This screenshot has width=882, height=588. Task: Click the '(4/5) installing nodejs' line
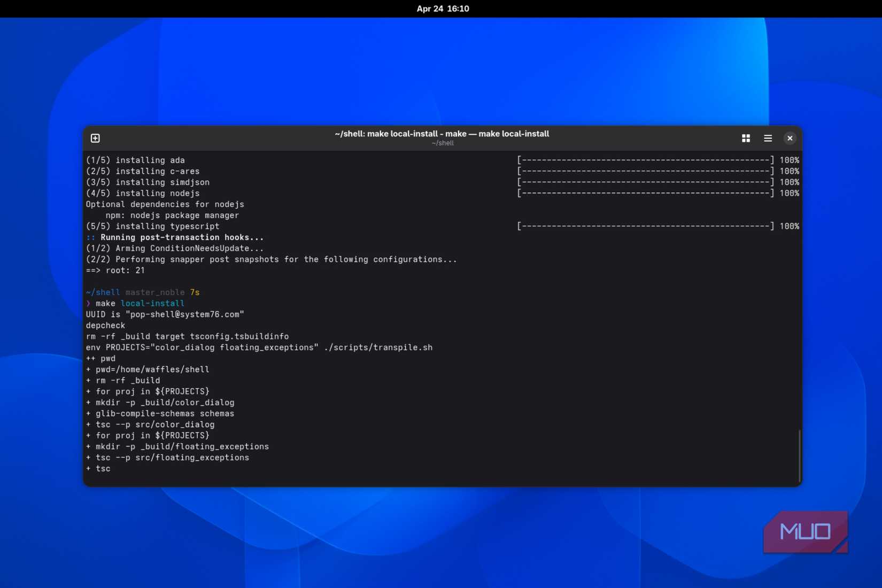[143, 194]
